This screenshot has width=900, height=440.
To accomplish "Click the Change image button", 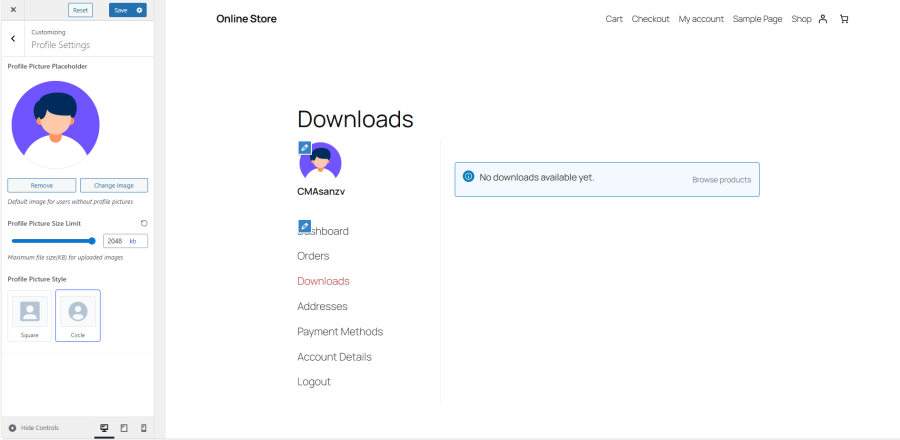I will [x=114, y=185].
